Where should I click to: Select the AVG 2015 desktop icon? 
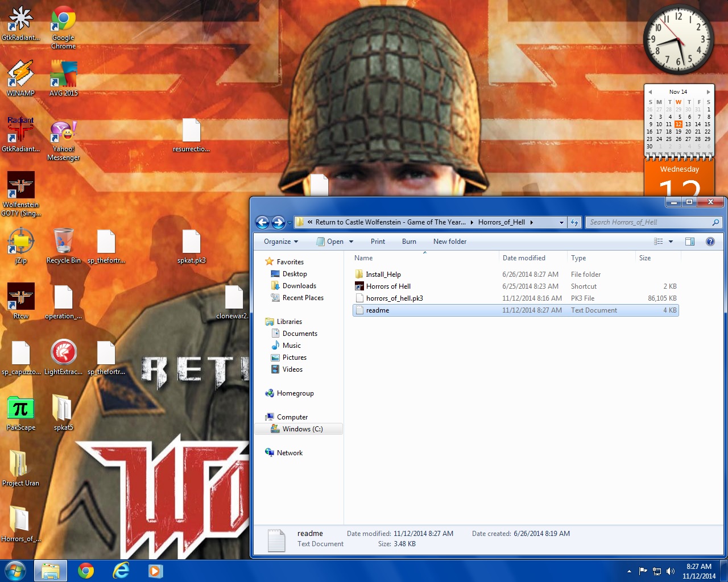click(x=63, y=78)
